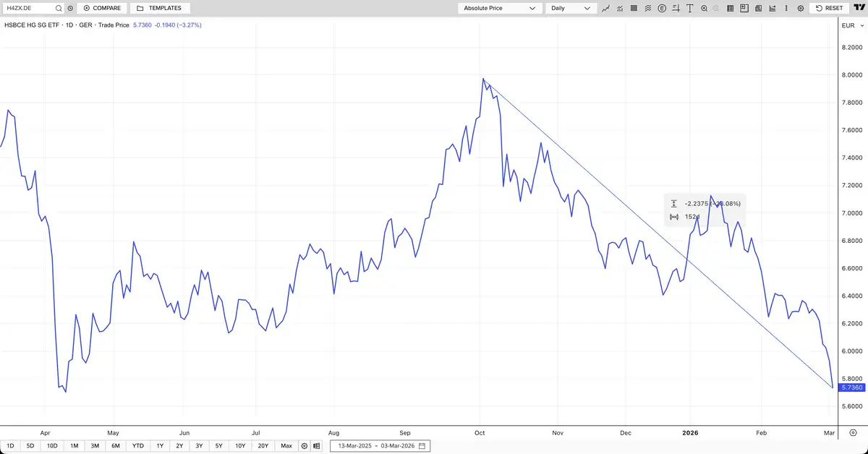The width and height of the screenshot is (868, 454).
Task: Click the table icon beside range gear
Action: [x=317, y=446]
